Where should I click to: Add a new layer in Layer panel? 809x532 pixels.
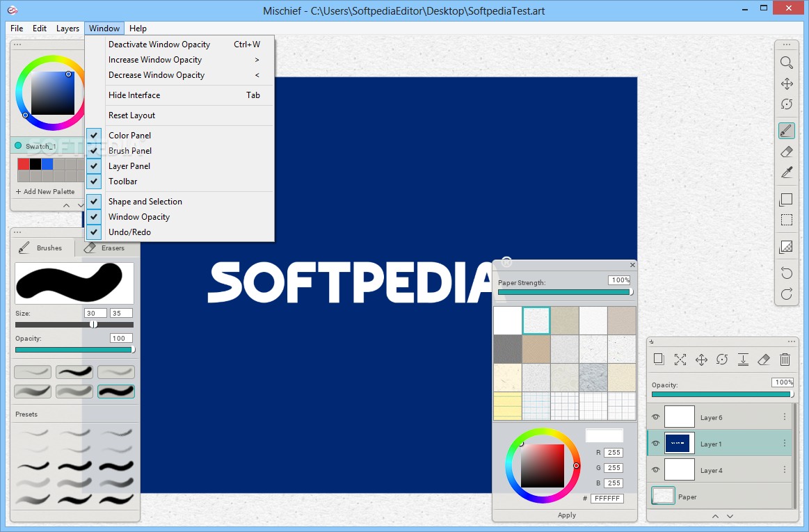[658, 359]
